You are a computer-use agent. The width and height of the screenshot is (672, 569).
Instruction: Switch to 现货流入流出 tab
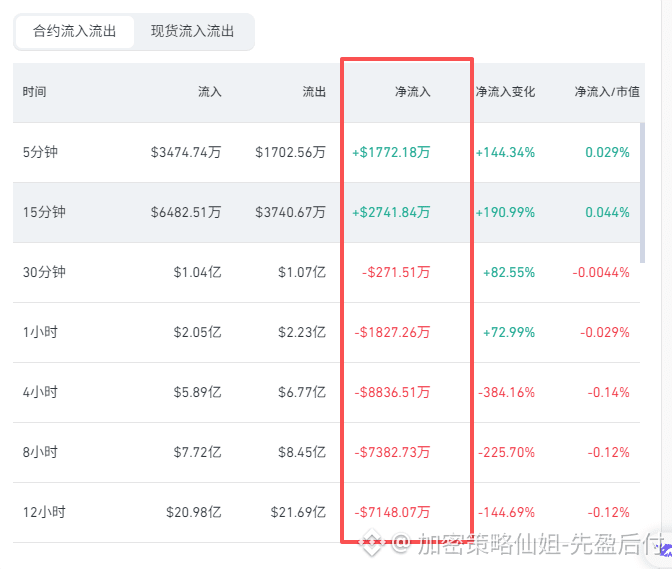pyautogui.click(x=192, y=31)
